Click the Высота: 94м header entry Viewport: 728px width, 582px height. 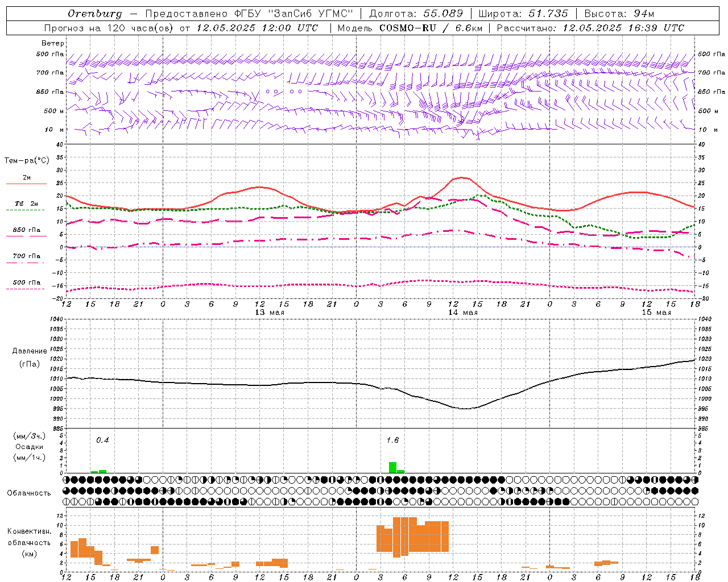click(619, 14)
